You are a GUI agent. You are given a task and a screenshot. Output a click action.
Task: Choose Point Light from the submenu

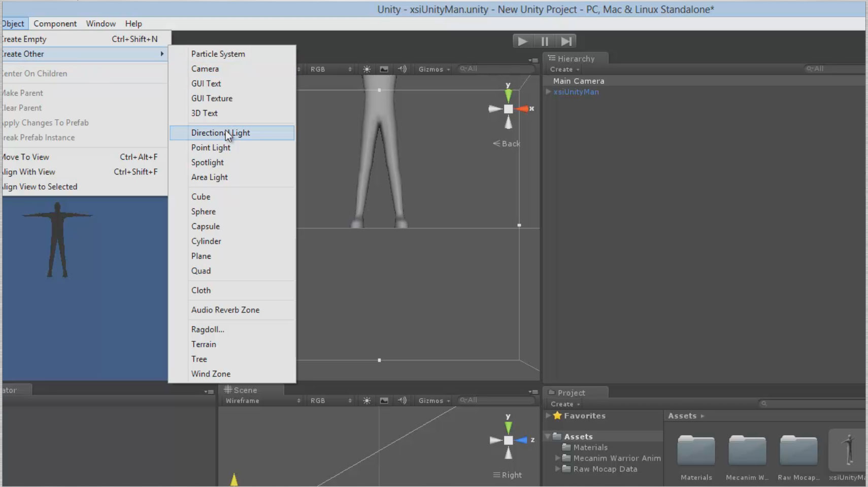(x=232, y=148)
